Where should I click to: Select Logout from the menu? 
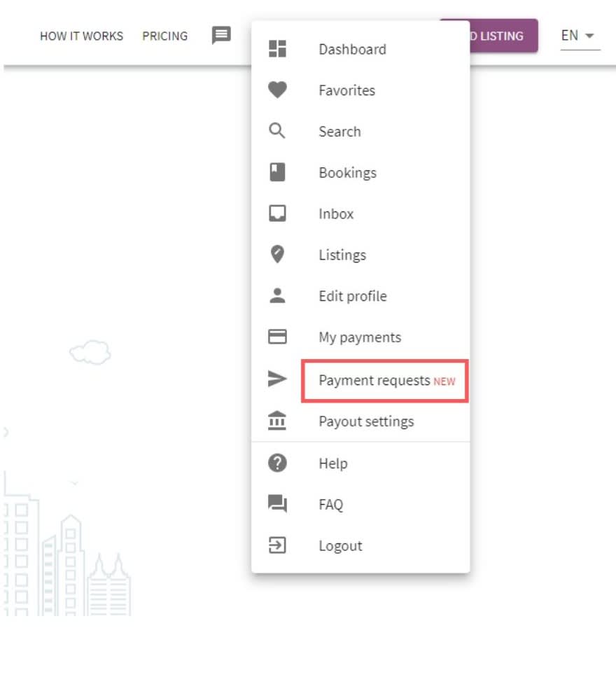(x=360, y=545)
